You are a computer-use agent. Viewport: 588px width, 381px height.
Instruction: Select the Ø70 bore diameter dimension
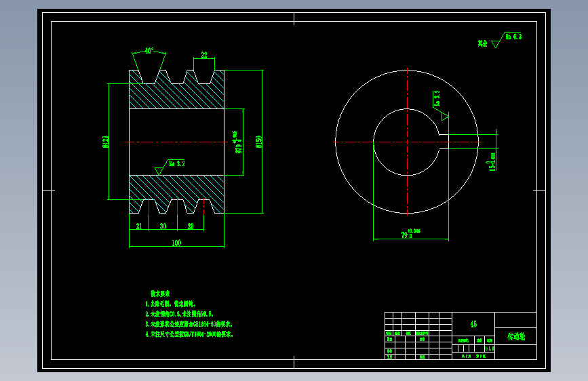238,142
